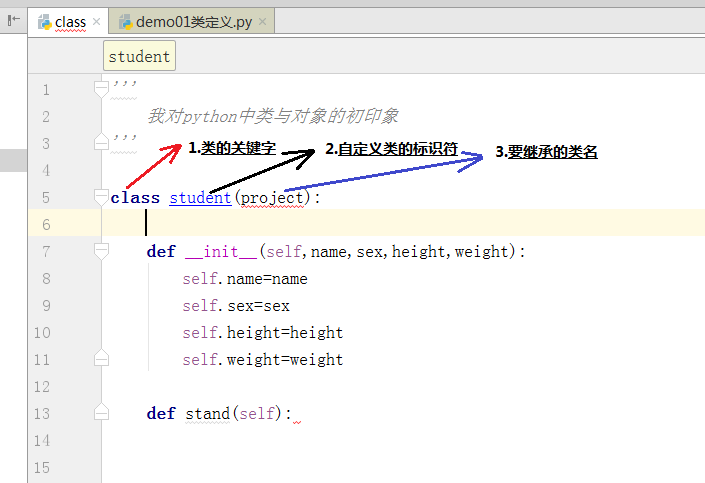This screenshot has height=483, width=705.
Task: Close the class tab
Action: coord(96,22)
